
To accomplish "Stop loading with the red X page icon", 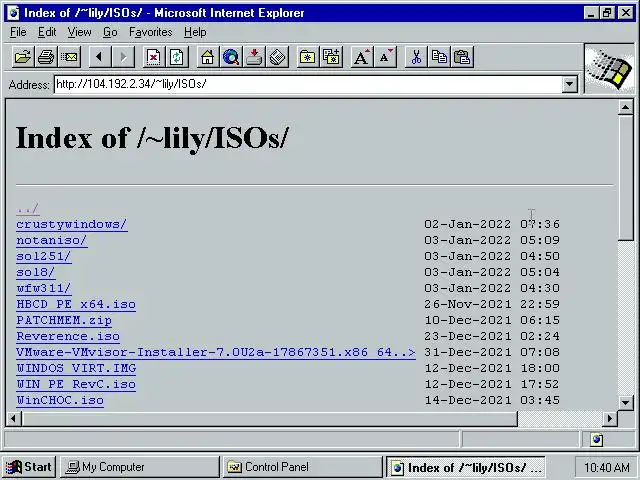I will 153,57.
